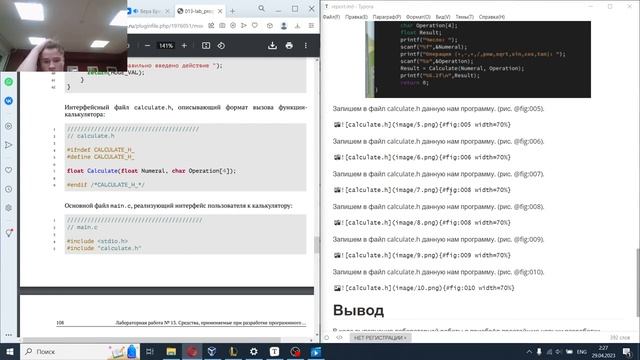Print the PDF document
Image resolution: width=640 pixels, height=360 pixels.
pyautogui.click(x=289, y=46)
